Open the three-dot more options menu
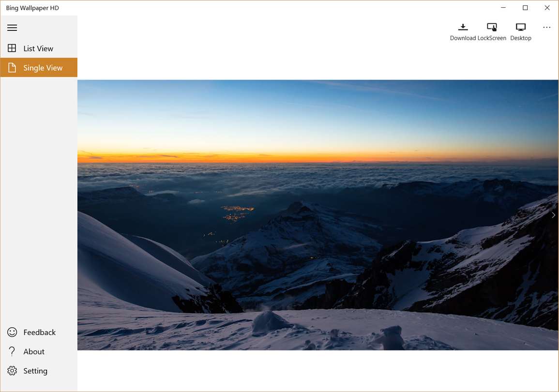The image size is (559, 392). click(546, 28)
